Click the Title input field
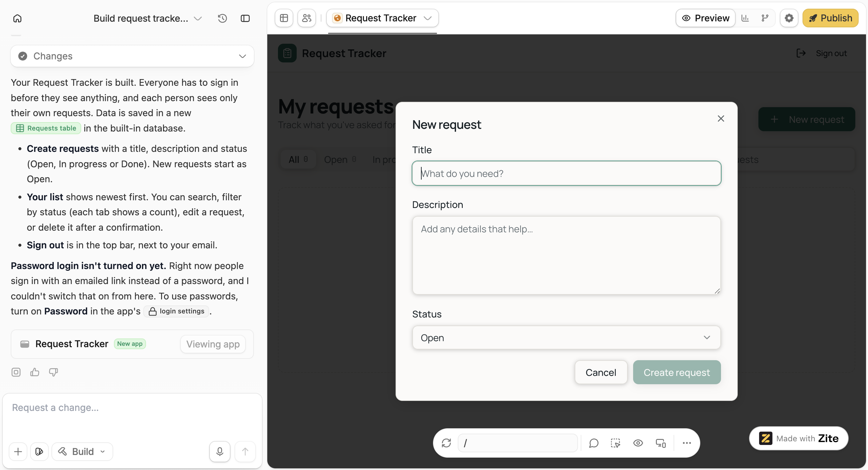This screenshot has height=470, width=868. 566,173
